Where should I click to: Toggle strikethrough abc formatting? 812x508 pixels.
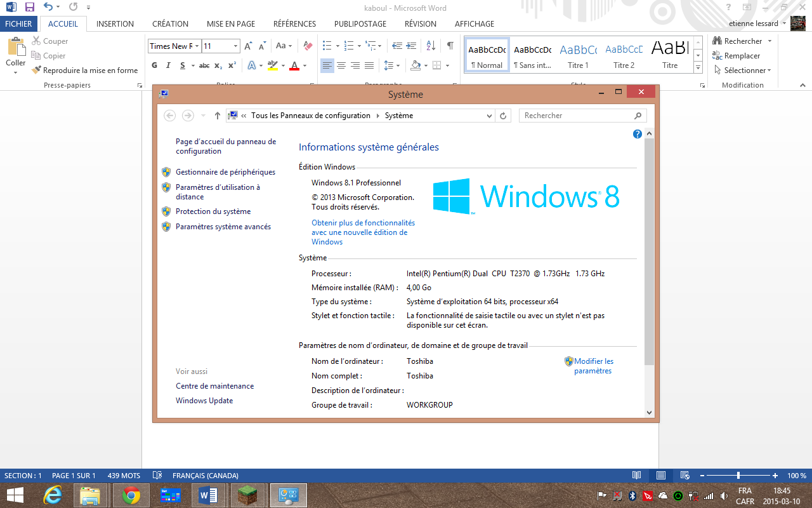click(204, 65)
